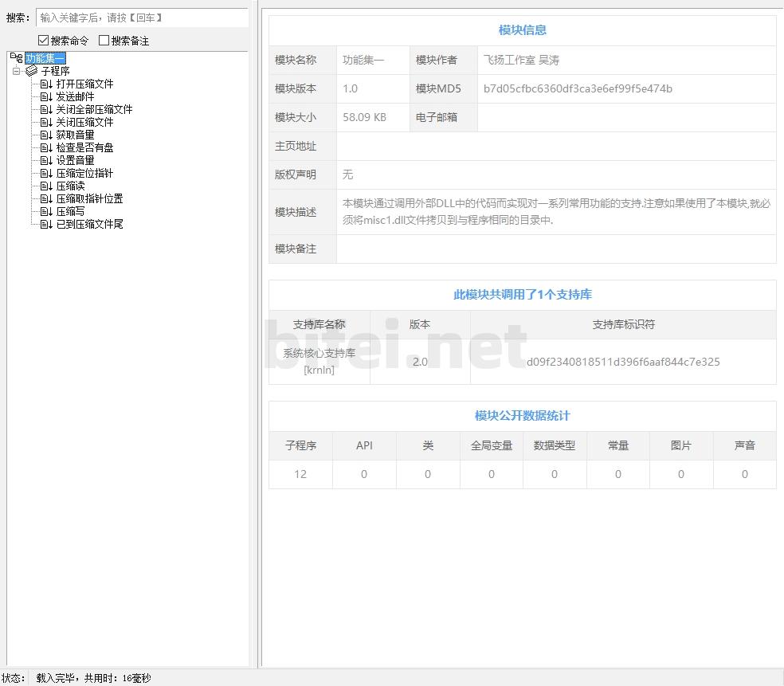Click the module MD5 hash value

(x=578, y=88)
